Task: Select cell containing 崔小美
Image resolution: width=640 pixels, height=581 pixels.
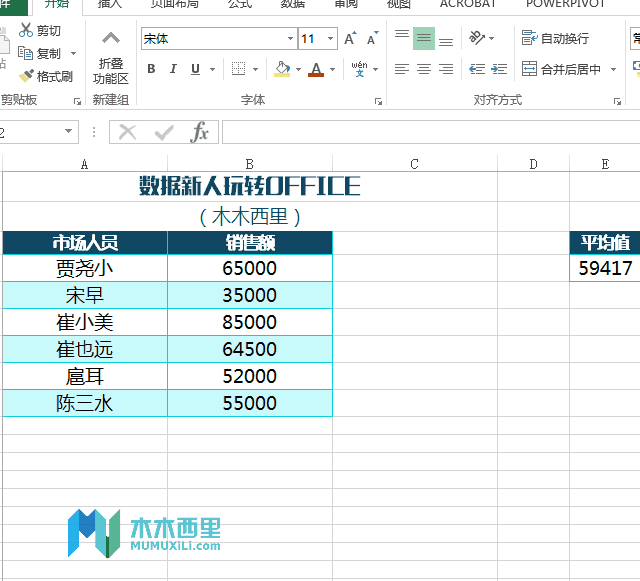Action: point(84,322)
